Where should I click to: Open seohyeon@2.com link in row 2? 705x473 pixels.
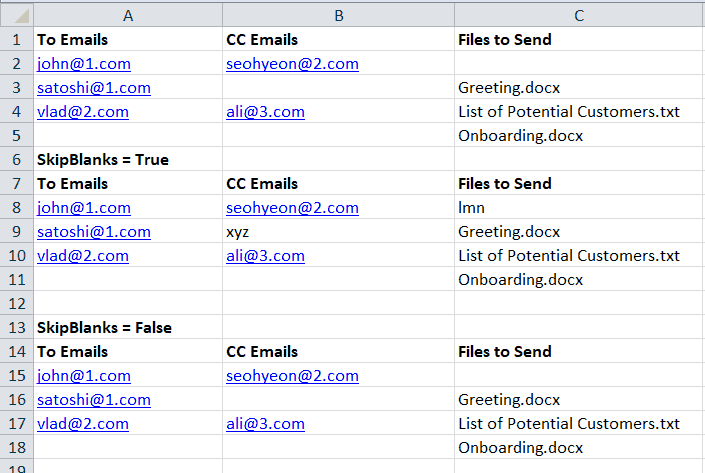pos(292,64)
